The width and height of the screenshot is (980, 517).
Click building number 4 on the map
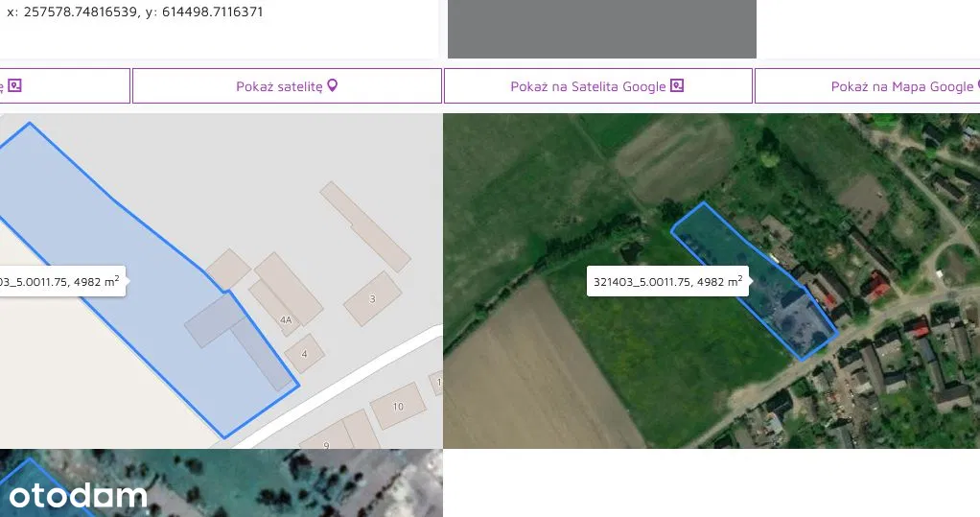[304, 353]
